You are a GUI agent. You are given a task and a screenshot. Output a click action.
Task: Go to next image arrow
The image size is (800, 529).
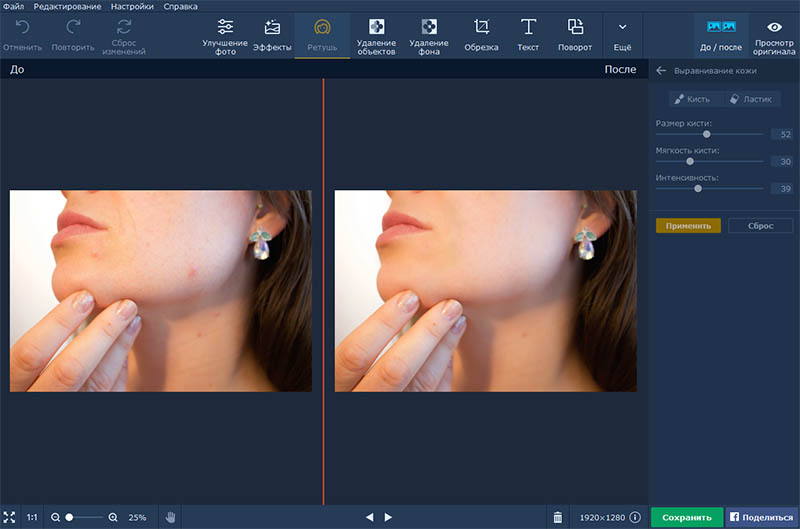[388, 517]
